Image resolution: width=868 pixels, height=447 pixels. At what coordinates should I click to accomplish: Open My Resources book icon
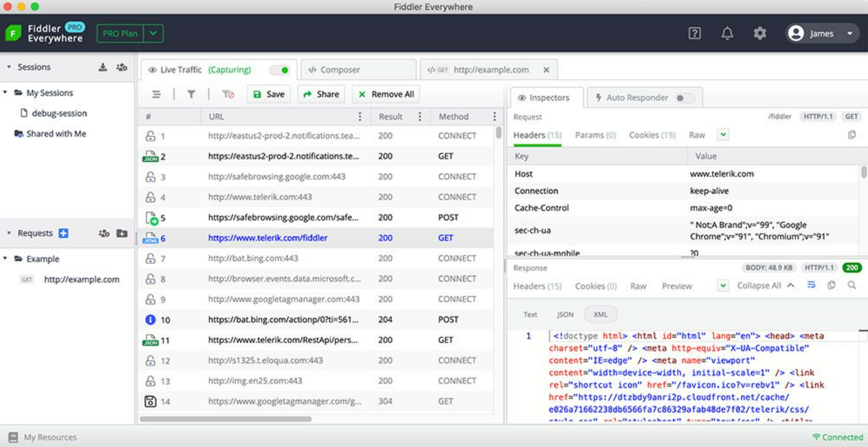[13, 437]
